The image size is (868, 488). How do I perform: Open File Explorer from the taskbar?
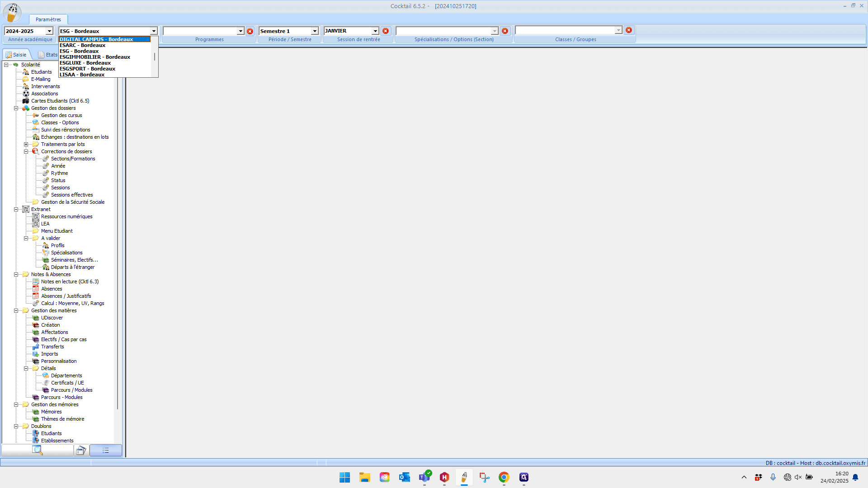[365, 477]
